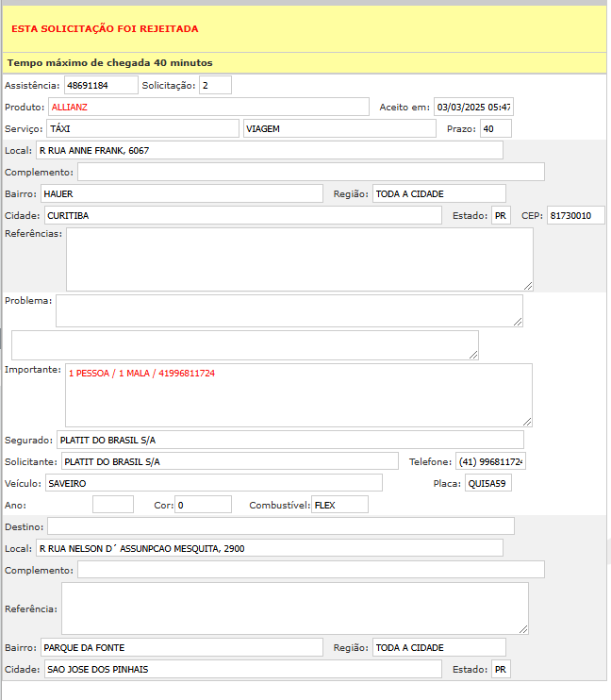The width and height of the screenshot is (611, 700).
Task: Grab the Importante text area resize handle
Action: pyautogui.click(x=528, y=422)
